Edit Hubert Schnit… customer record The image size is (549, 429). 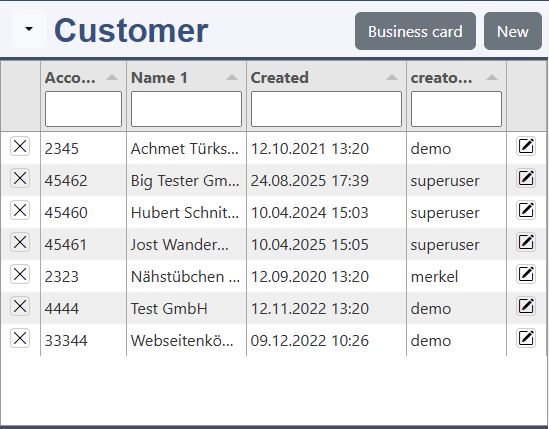point(526,210)
